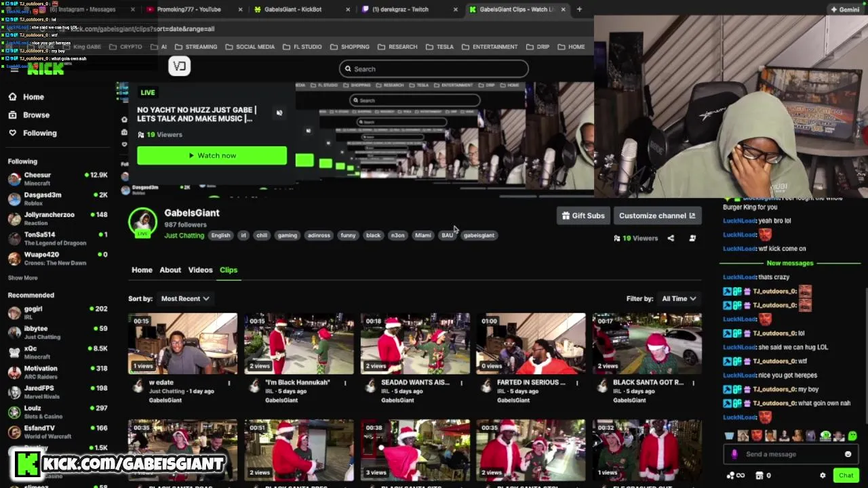
Task: Click GabeIsGiant channel avatar with LIVE badge
Action: 142,222
